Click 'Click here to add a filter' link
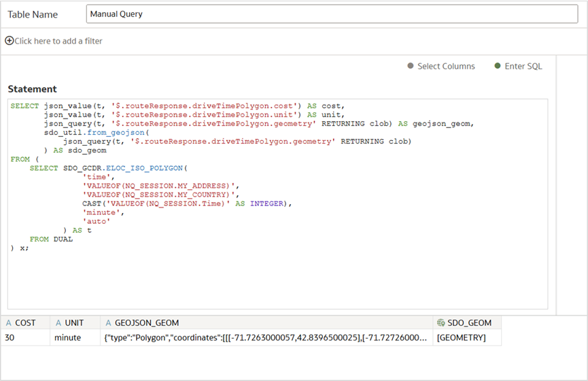Screen dimensions: 588x381 click(x=58, y=41)
